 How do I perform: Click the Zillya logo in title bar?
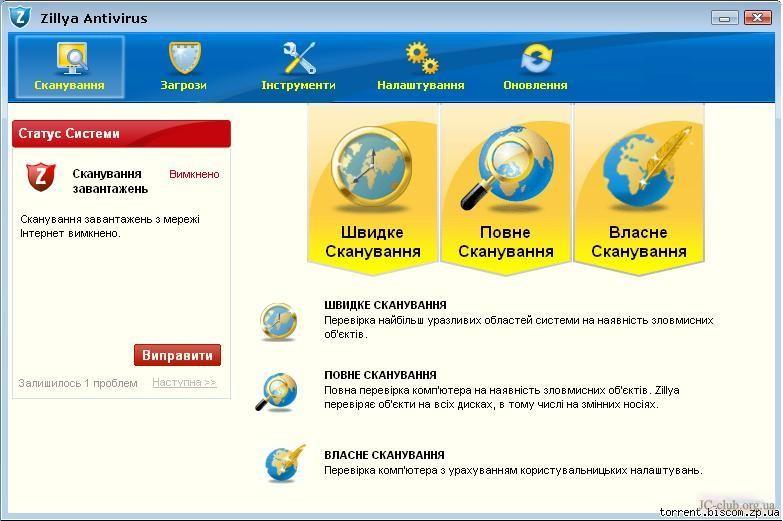pos(20,16)
